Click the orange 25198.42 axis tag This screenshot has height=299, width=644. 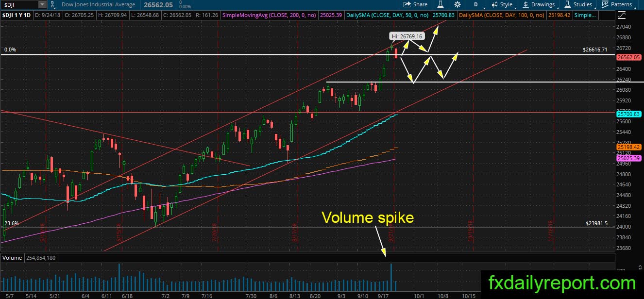click(629, 147)
